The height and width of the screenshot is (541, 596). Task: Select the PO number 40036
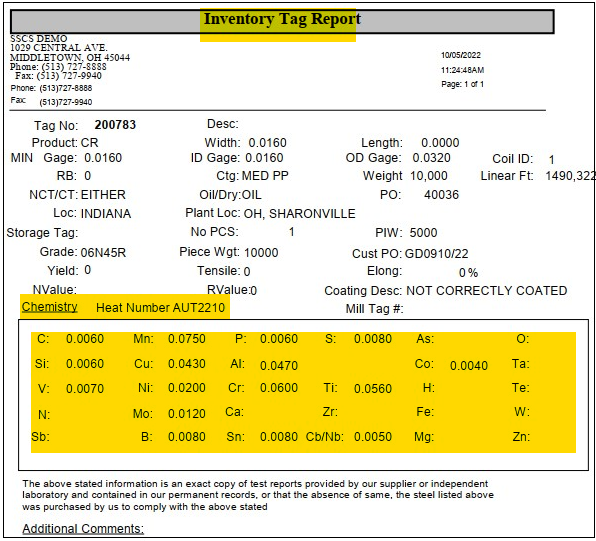pos(441,195)
